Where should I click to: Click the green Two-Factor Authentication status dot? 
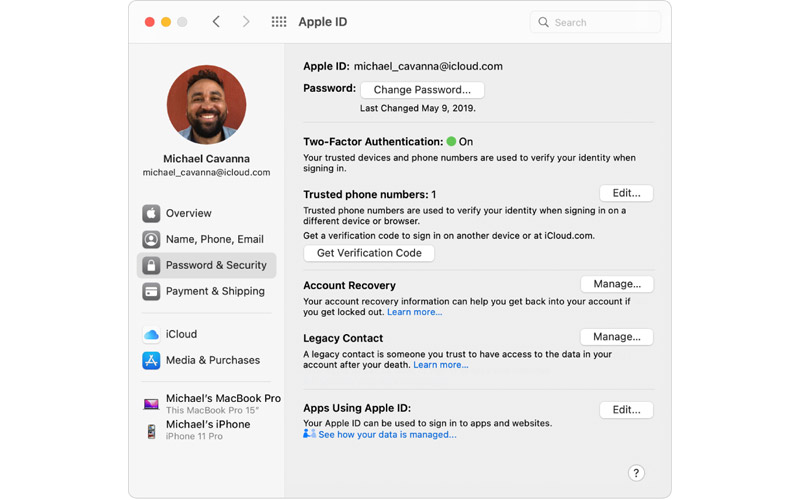coord(451,141)
